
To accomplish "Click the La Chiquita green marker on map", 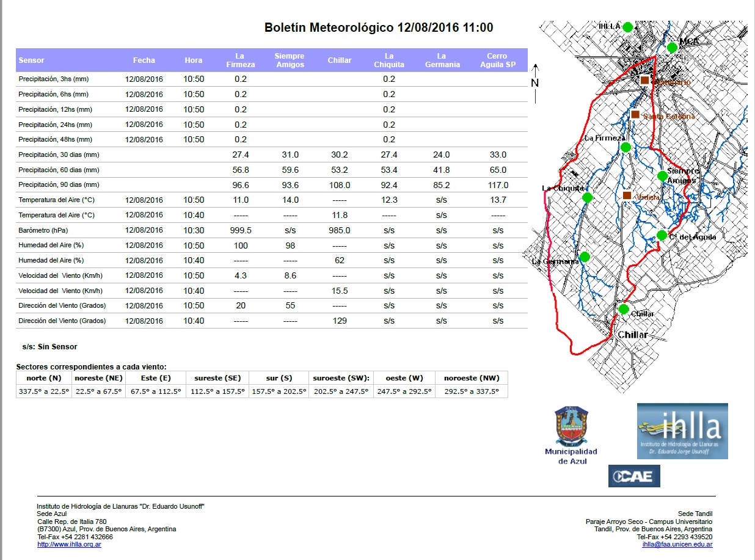I will pos(587,197).
